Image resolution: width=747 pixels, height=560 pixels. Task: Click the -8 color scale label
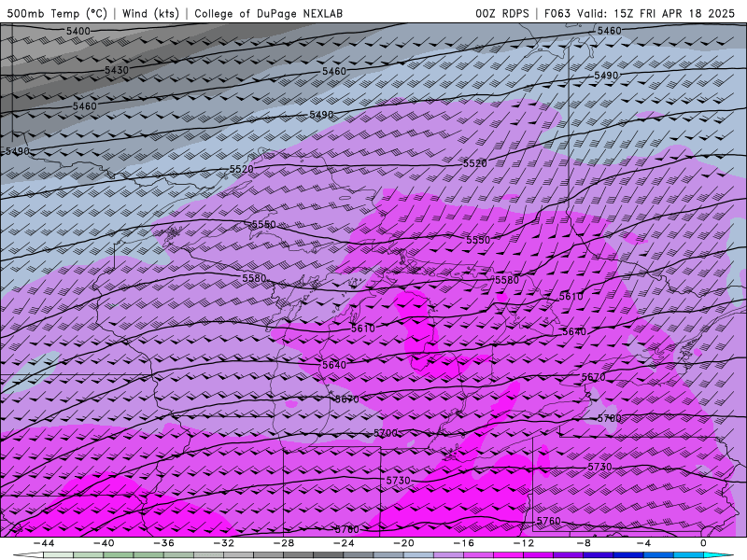585,543
